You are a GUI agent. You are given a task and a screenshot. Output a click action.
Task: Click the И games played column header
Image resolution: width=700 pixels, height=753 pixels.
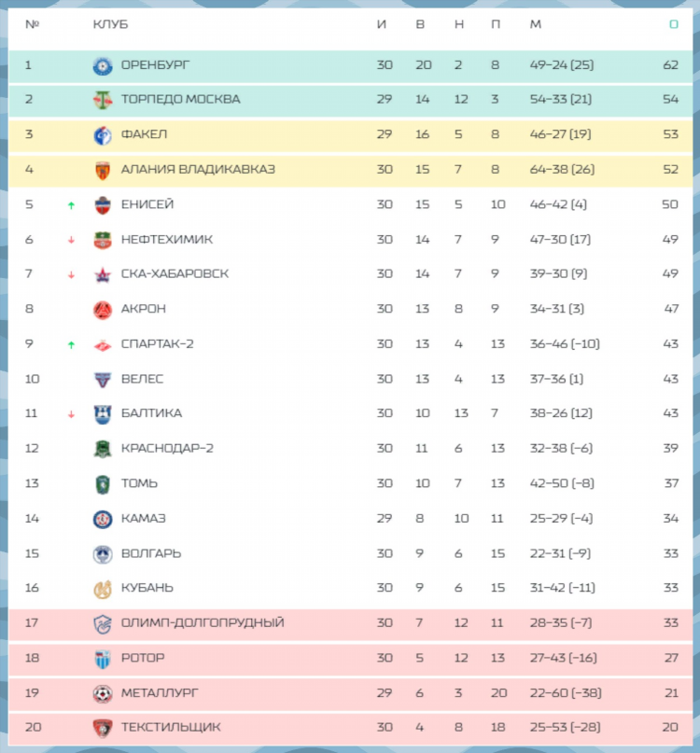[382, 24]
